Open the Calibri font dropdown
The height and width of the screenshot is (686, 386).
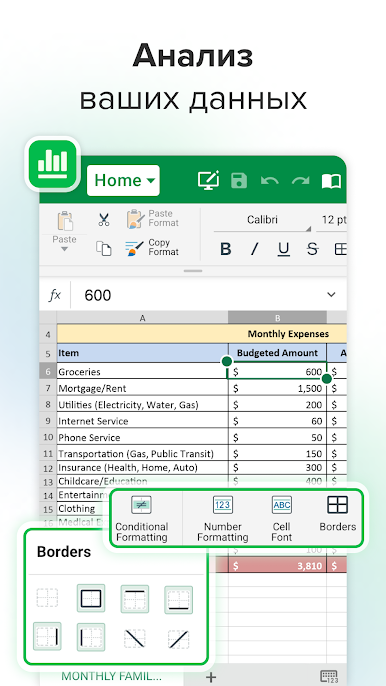click(262, 220)
